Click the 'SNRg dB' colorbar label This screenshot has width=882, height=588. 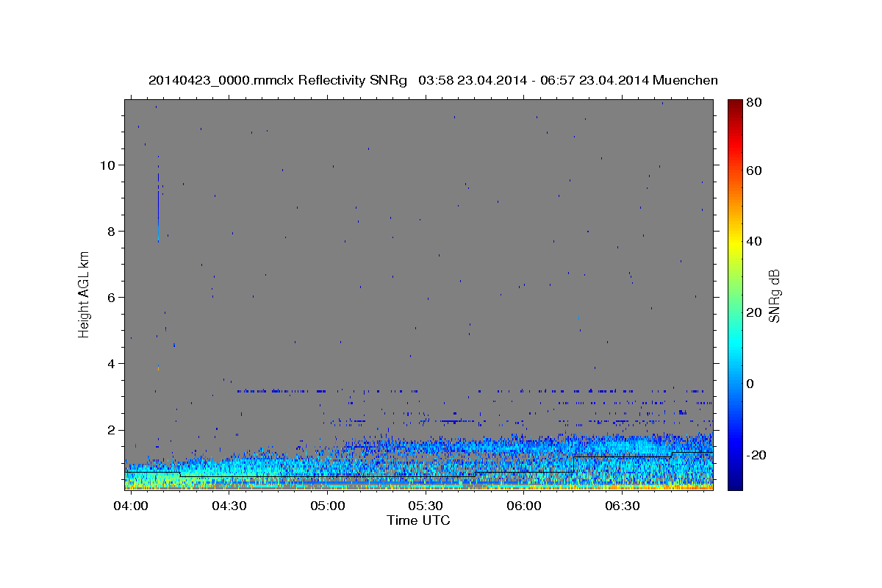[774, 295]
